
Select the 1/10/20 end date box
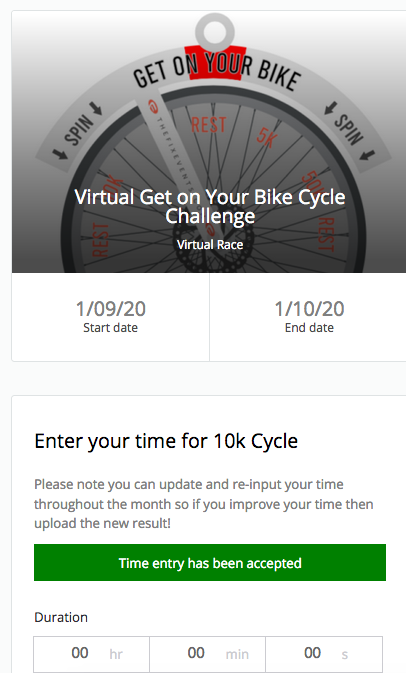tap(309, 317)
